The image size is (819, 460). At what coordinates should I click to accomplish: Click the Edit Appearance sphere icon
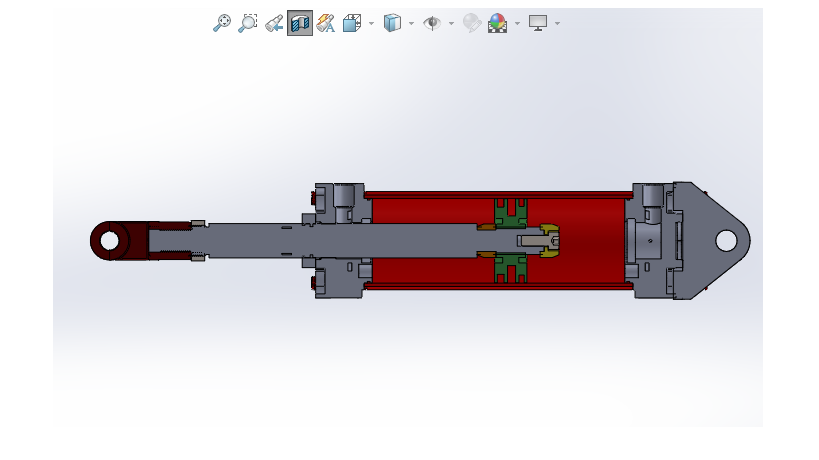tap(472, 23)
